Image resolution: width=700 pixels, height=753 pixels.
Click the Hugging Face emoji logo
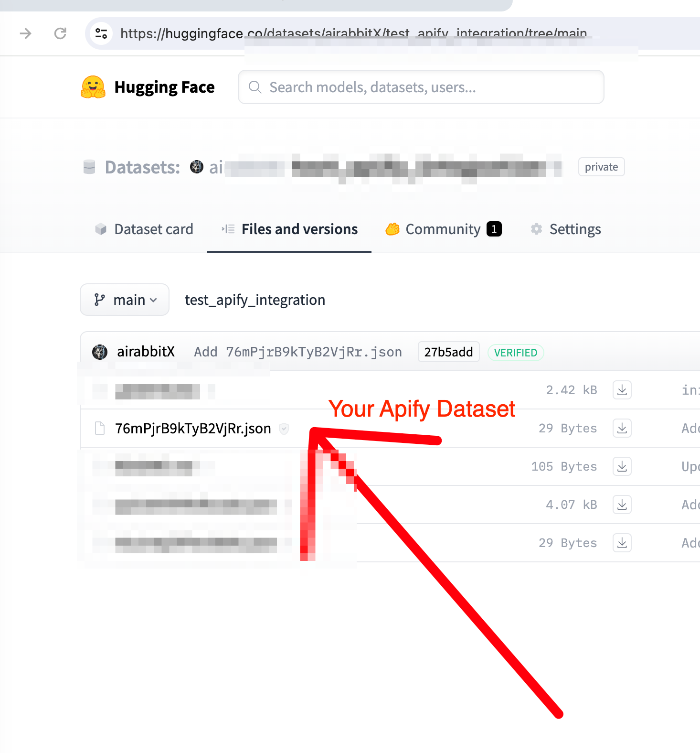pyautogui.click(x=93, y=87)
